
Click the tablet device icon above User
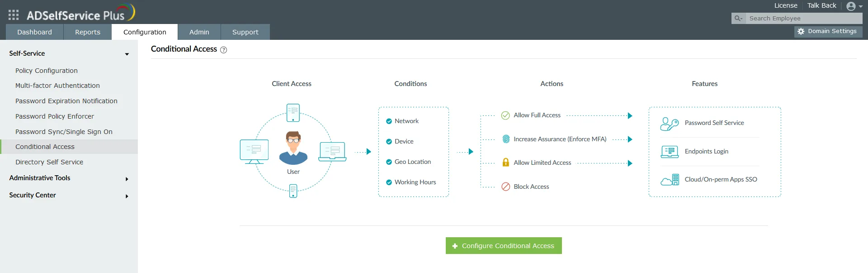point(293,113)
